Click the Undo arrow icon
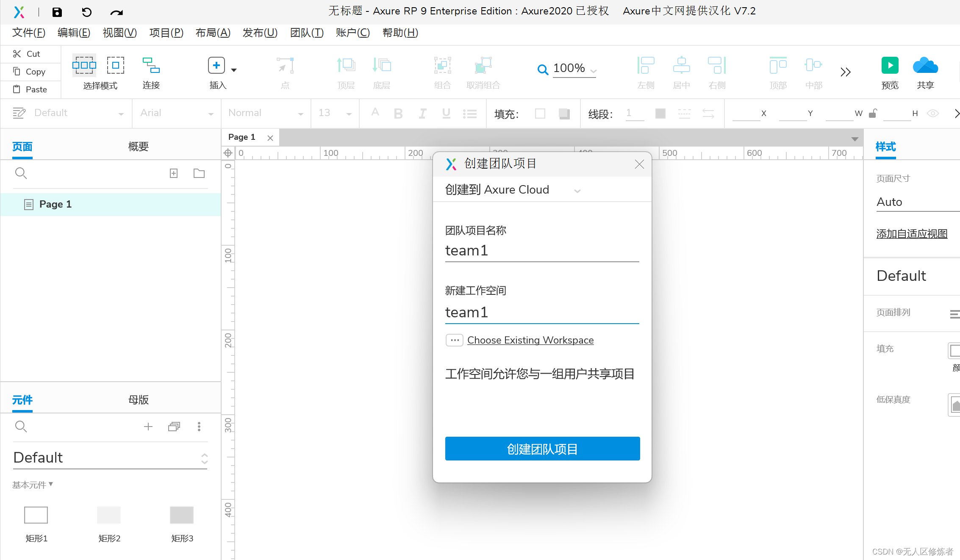 coord(86,11)
